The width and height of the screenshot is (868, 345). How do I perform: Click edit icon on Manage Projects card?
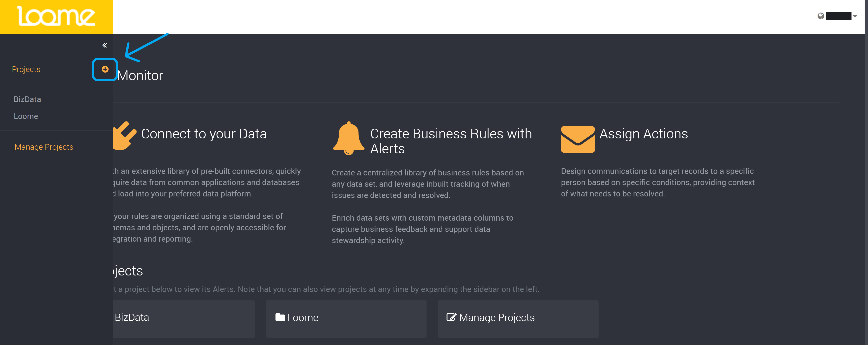coord(452,317)
